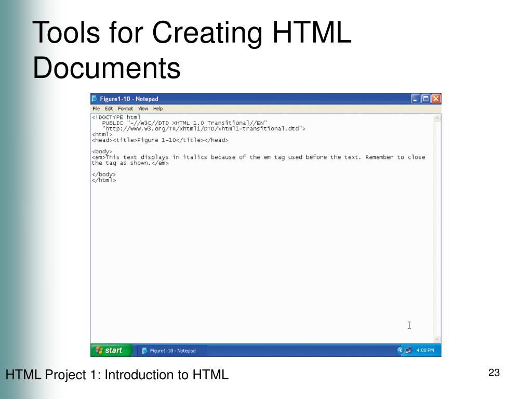
Task: Click the closing </body> tag line
Action: tap(103, 175)
